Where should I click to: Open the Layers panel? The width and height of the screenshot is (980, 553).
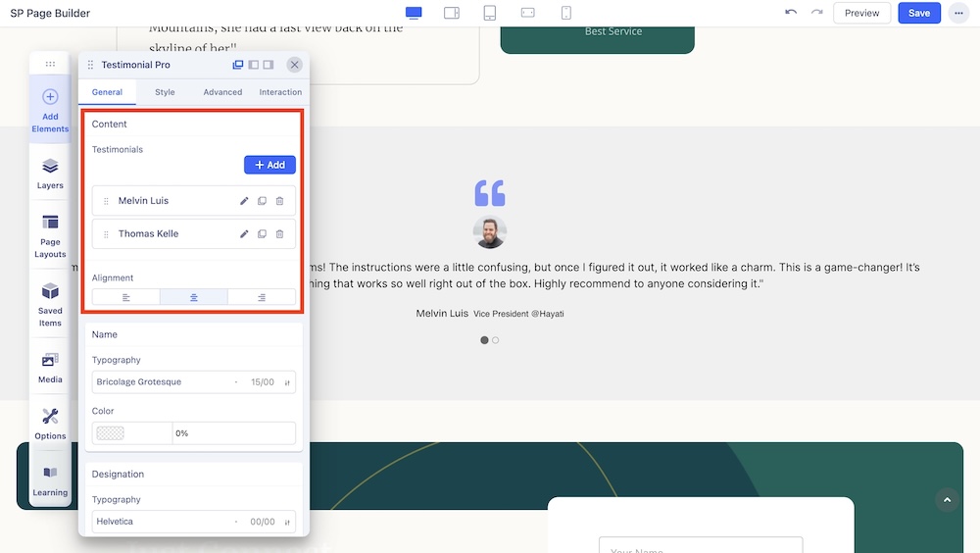pos(50,173)
